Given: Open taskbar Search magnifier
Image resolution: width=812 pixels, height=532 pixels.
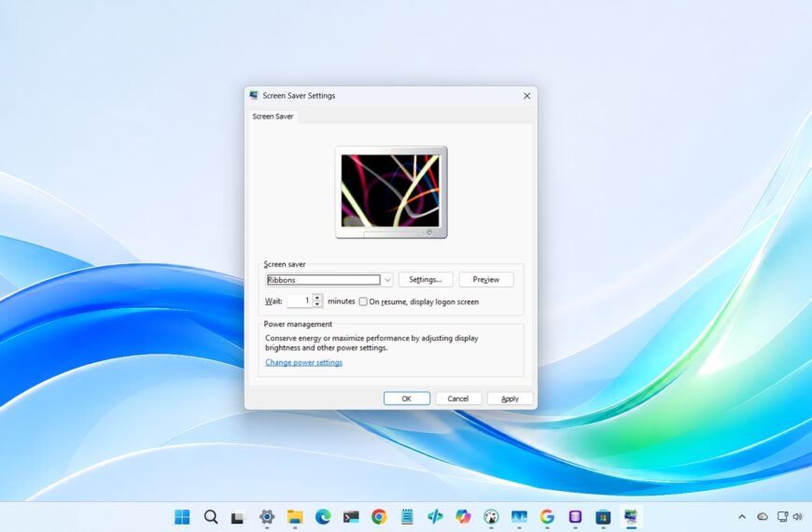Looking at the screenshot, I should click(210, 516).
